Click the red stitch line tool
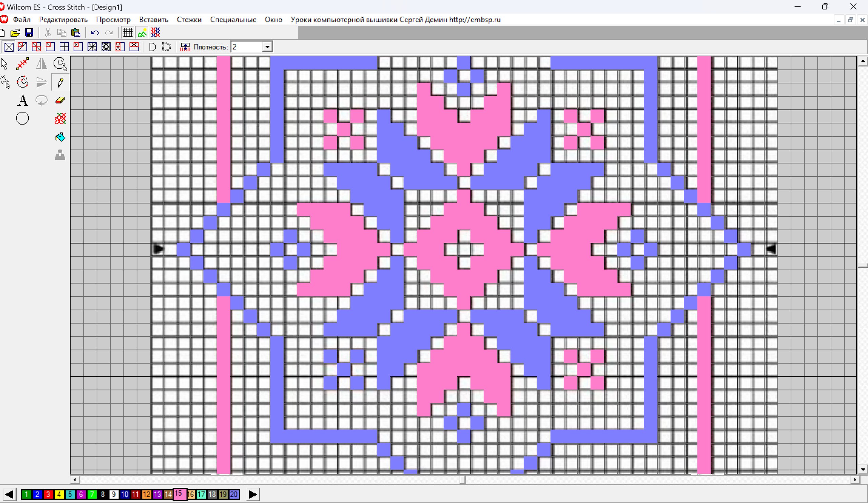 point(23,64)
